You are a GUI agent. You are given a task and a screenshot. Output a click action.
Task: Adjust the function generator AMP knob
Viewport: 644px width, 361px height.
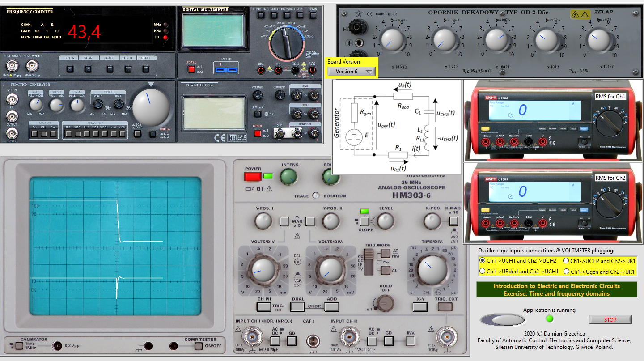(x=36, y=105)
